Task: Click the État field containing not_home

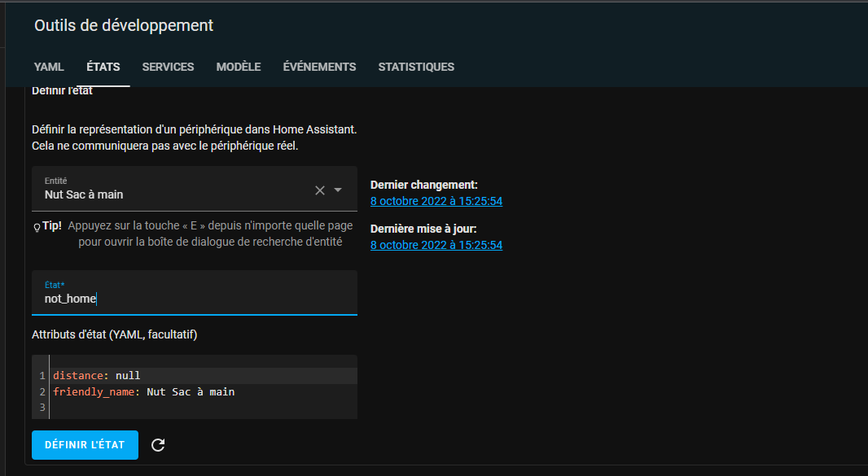Action: click(x=194, y=299)
